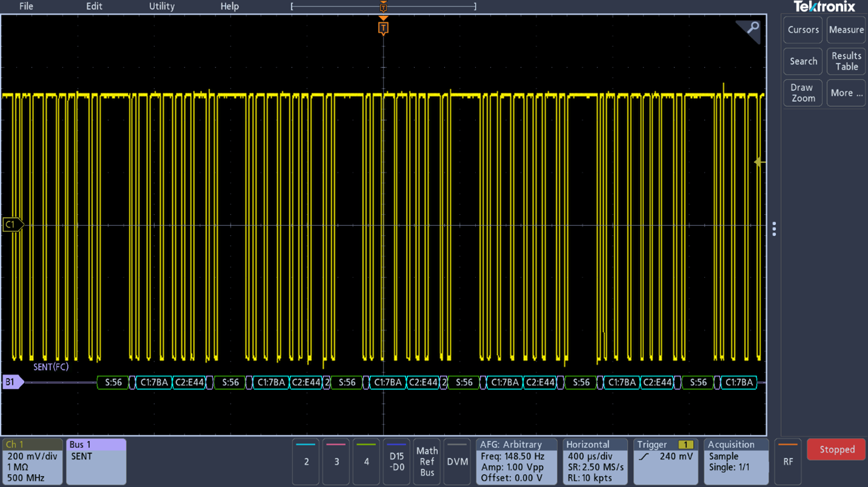Toggle the RF channel button
This screenshot has width=868, height=487.
[x=787, y=462]
